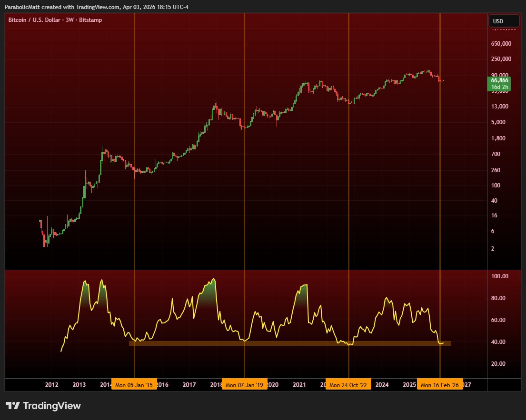Click the 2017 label on the time axis
Viewport: 526px width, 420px height.
pos(189,385)
